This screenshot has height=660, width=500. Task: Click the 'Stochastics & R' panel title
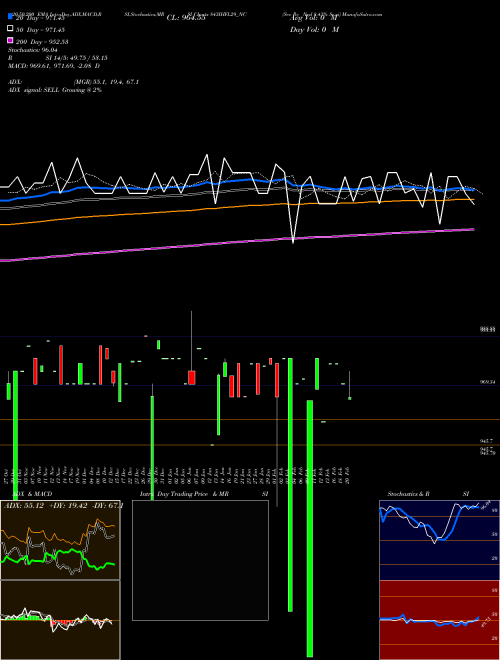pos(408,494)
